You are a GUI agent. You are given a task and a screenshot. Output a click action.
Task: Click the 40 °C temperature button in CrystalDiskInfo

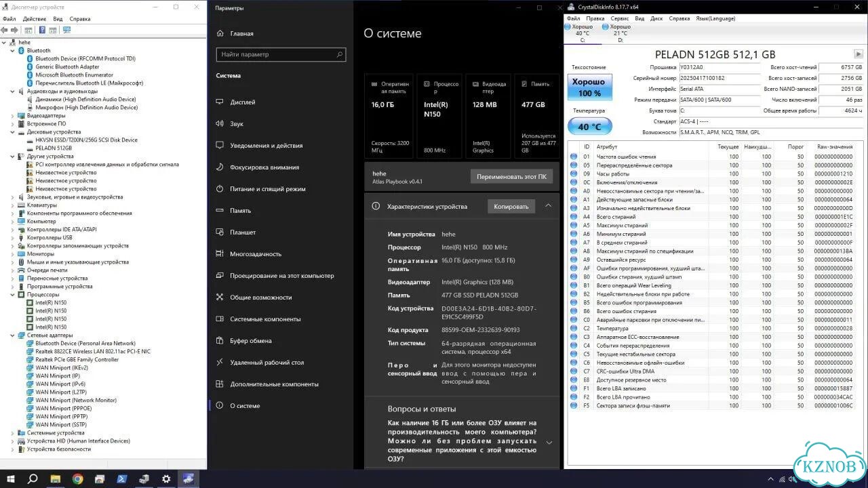point(589,127)
